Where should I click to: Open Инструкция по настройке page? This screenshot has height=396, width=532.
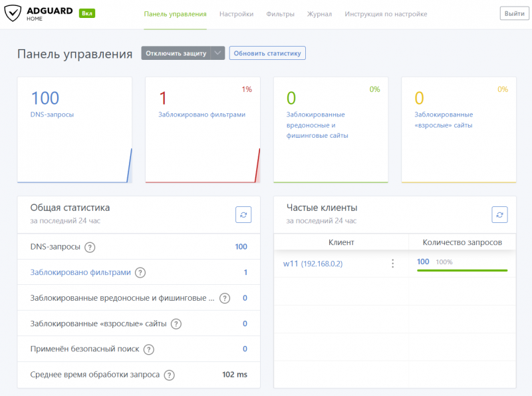tap(386, 14)
